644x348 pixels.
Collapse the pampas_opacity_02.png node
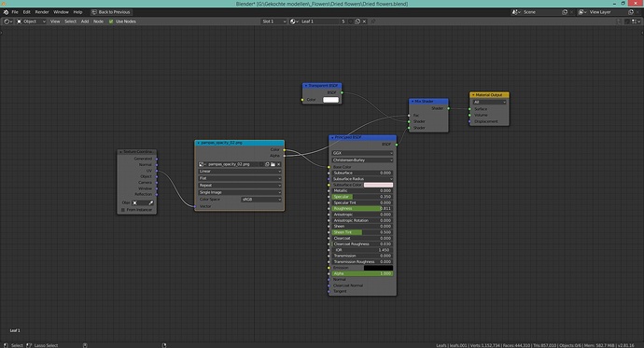tap(199, 143)
